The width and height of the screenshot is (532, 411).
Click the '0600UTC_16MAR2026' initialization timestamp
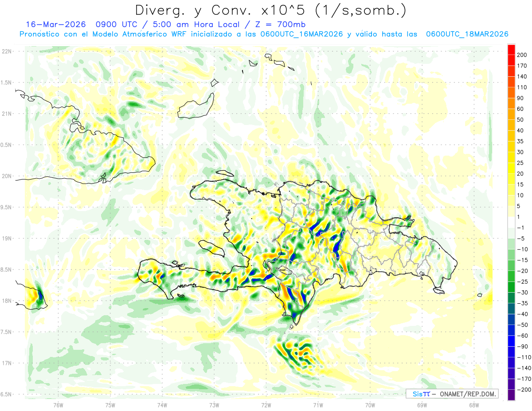[x=301, y=34]
